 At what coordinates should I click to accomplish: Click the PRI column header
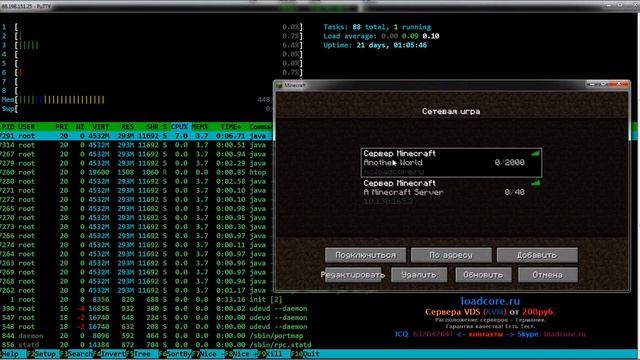coord(61,127)
